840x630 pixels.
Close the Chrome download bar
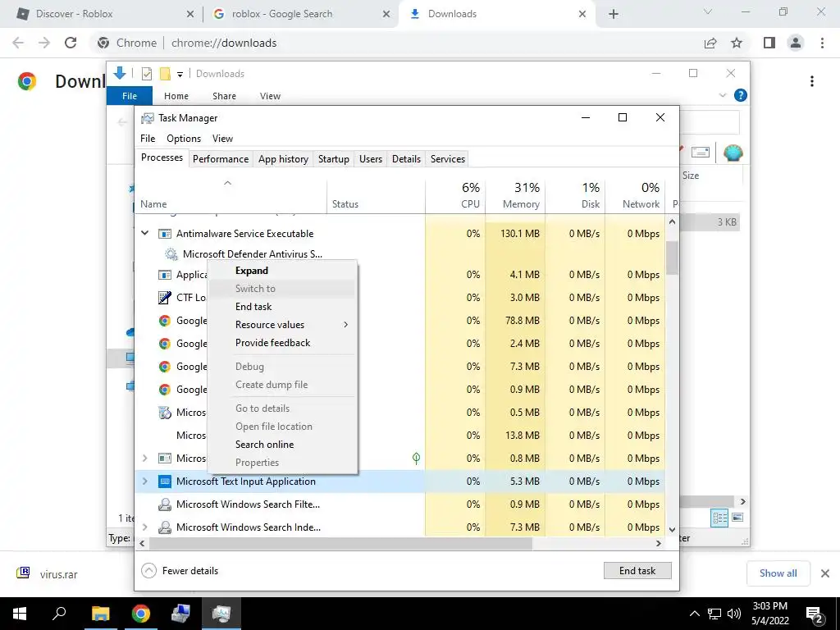coord(825,573)
